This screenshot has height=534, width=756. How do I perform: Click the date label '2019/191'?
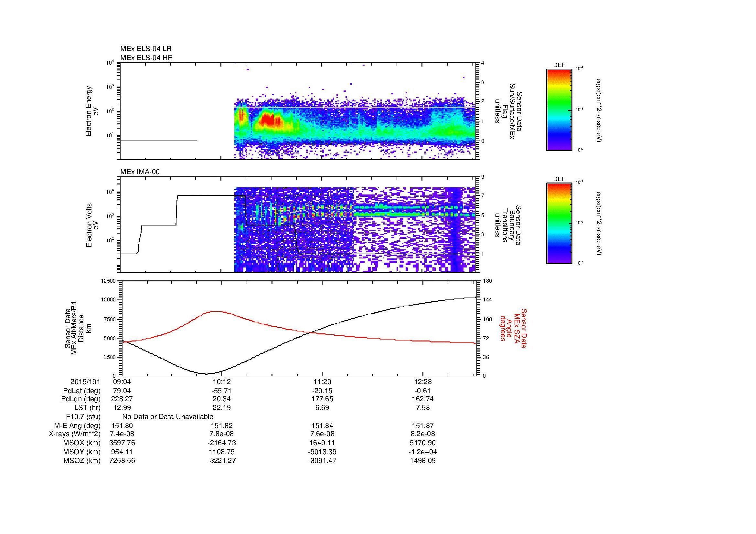[85, 382]
